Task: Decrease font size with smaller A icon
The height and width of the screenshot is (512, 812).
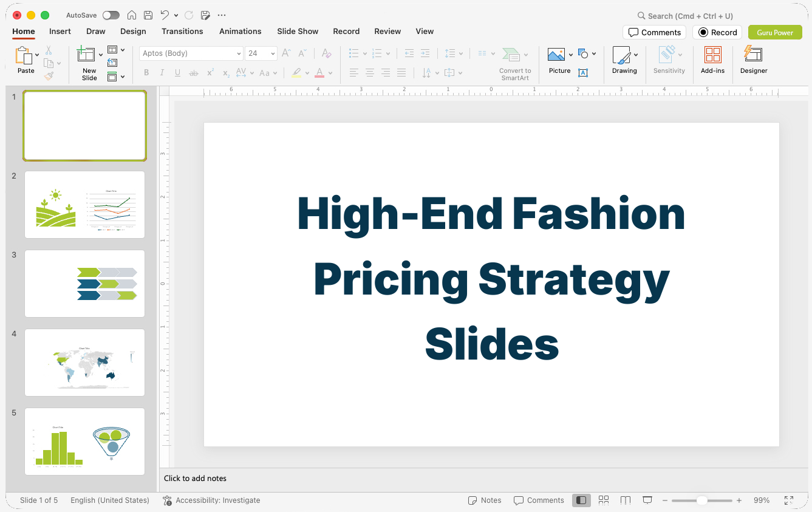Action: pyautogui.click(x=302, y=53)
